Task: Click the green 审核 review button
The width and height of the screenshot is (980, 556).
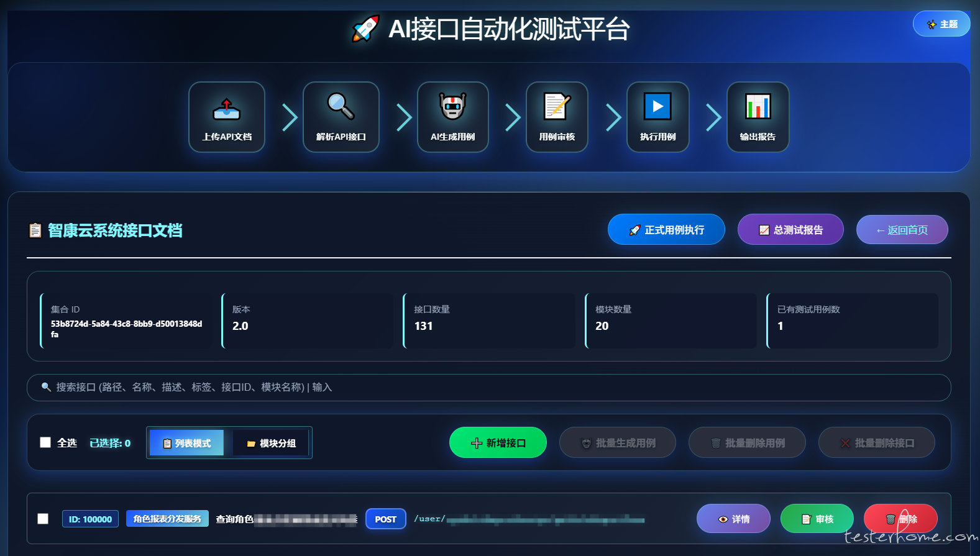Action: pyautogui.click(x=817, y=519)
